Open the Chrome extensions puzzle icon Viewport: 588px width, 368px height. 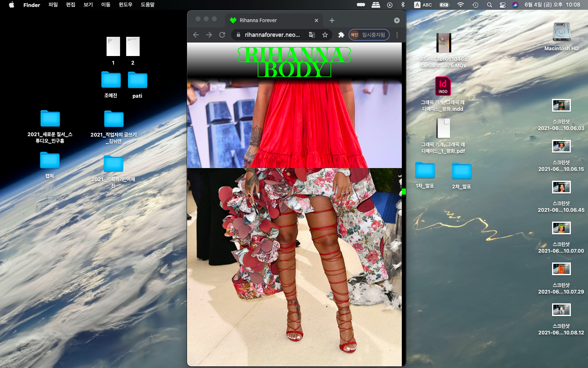coord(341,35)
